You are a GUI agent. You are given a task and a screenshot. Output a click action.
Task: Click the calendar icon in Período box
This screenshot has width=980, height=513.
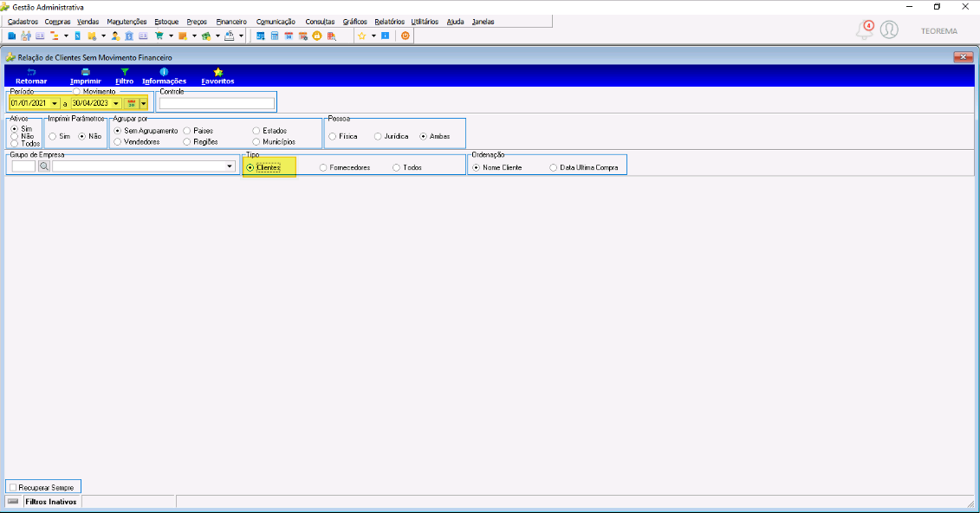coord(131,103)
